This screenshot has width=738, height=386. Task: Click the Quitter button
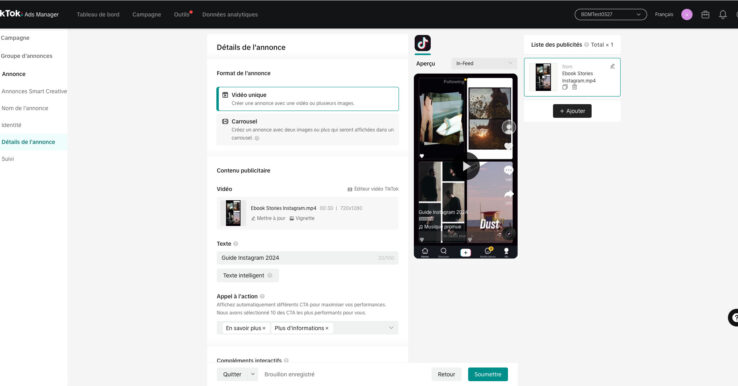232,374
